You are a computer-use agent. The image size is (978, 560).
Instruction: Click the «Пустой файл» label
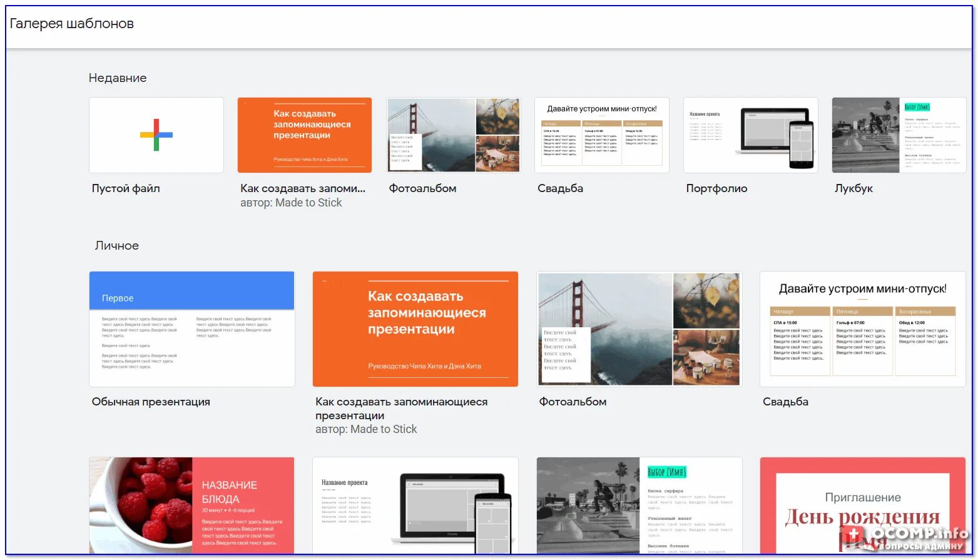(125, 188)
